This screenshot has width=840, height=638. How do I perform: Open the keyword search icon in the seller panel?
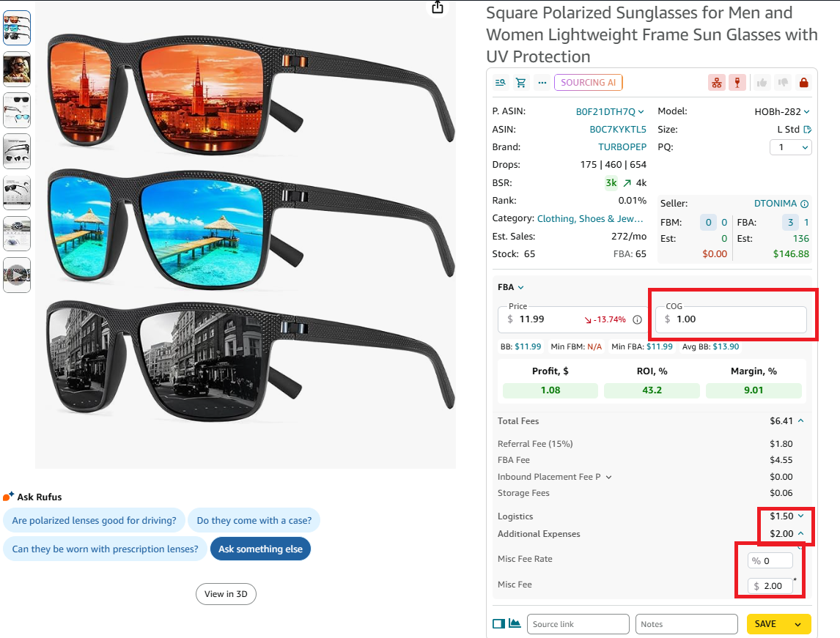point(500,82)
